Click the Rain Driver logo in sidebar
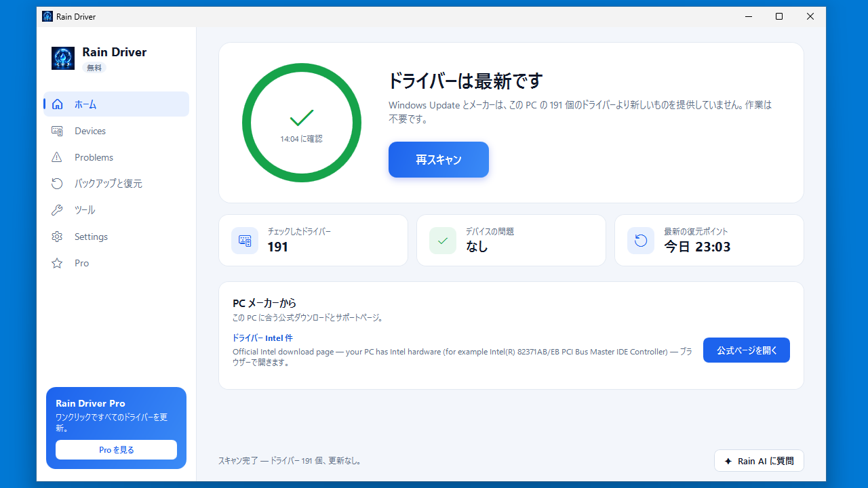Image resolution: width=868 pixels, height=488 pixels. [63, 58]
